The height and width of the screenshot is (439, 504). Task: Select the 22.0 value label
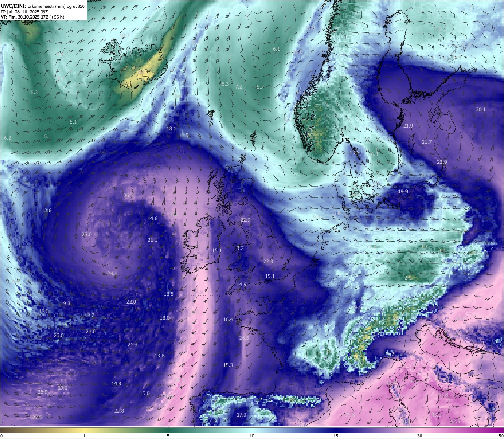click(x=131, y=302)
